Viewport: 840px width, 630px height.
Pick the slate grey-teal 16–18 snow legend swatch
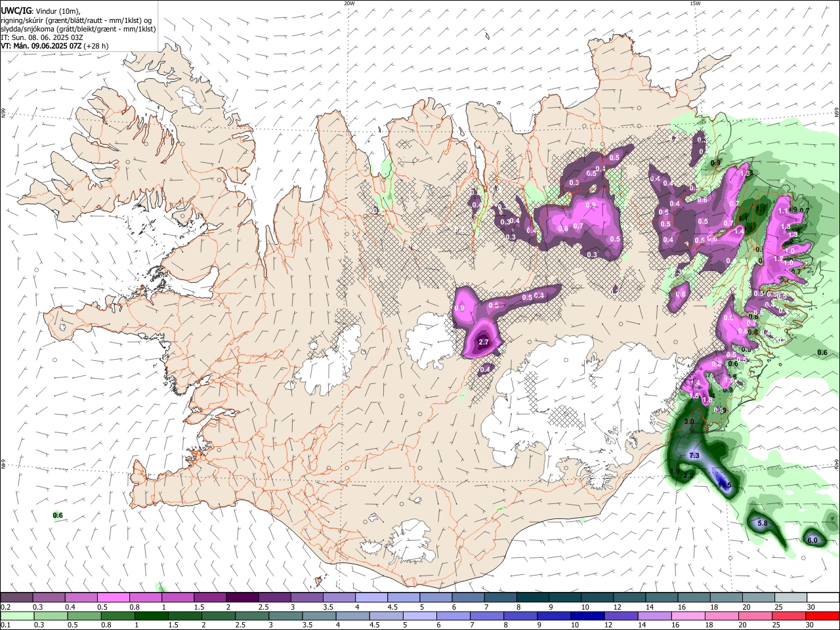coord(694,598)
